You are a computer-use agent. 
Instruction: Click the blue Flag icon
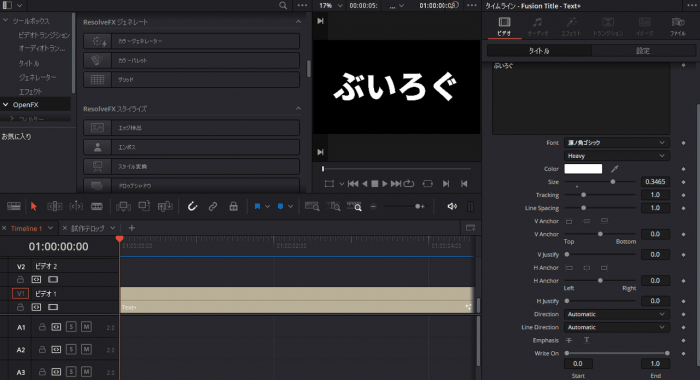(x=257, y=206)
